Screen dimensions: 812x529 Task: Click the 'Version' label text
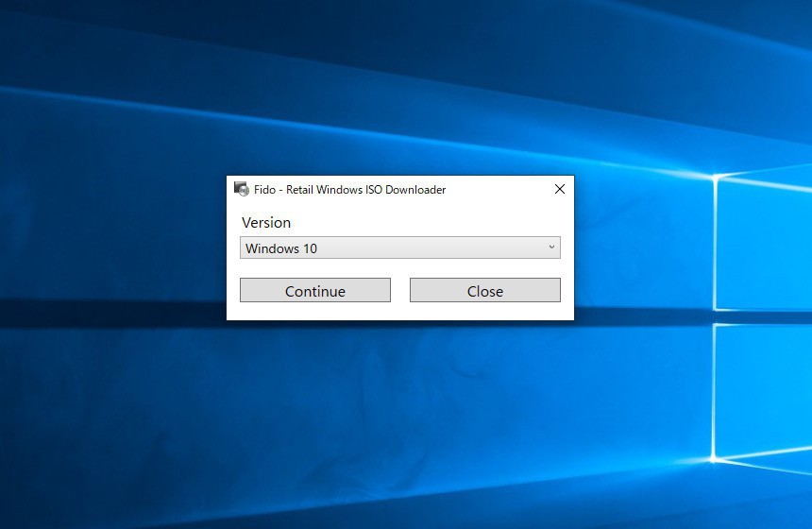point(266,222)
